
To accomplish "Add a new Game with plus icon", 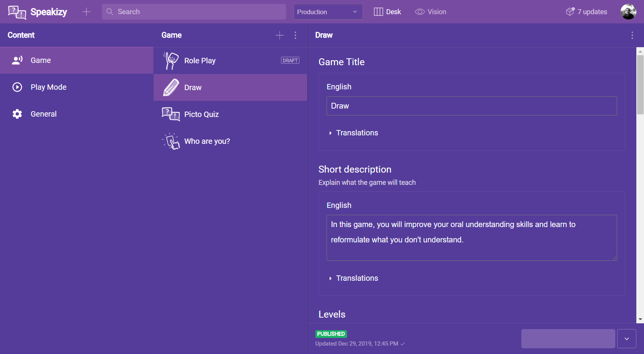I will 279,35.
